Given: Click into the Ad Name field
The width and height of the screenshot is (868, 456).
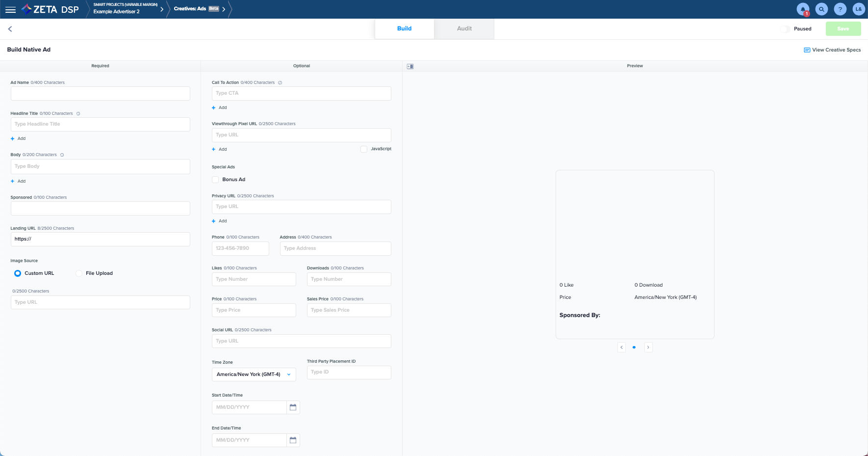Looking at the screenshot, I should click(x=100, y=94).
